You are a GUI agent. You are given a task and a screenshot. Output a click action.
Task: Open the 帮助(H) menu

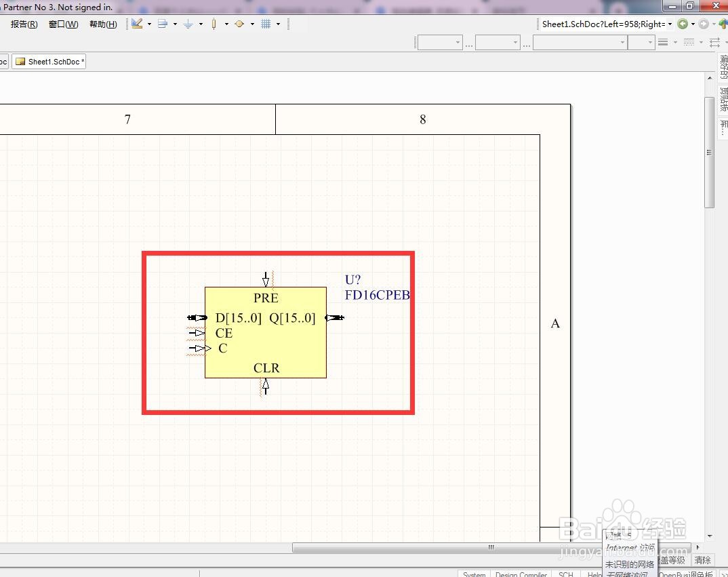(103, 24)
